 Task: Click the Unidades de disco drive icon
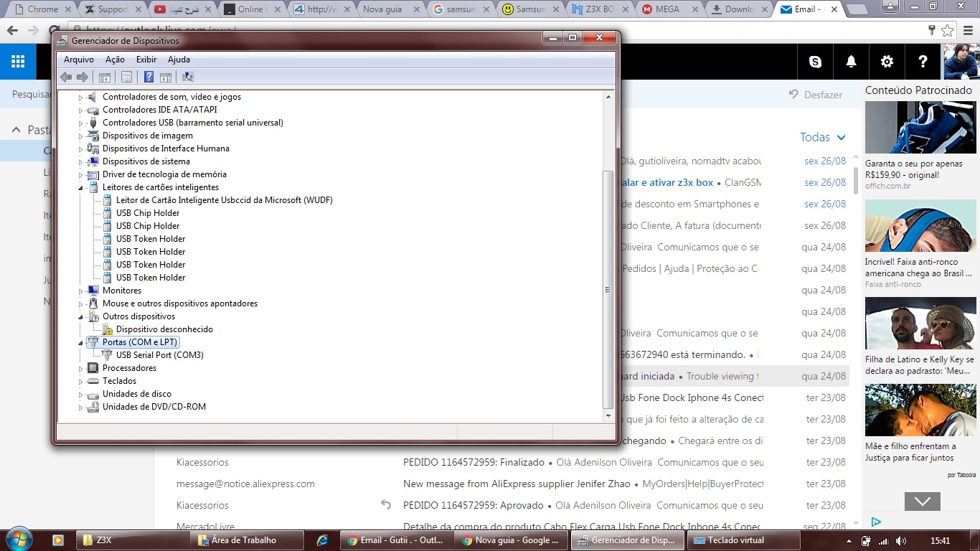pyautogui.click(x=93, y=394)
